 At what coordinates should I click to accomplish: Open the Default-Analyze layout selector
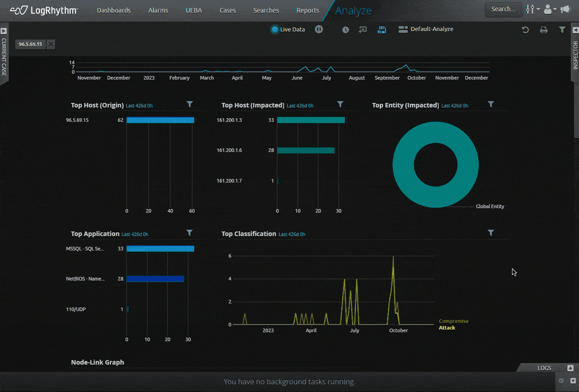(x=425, y=29)
